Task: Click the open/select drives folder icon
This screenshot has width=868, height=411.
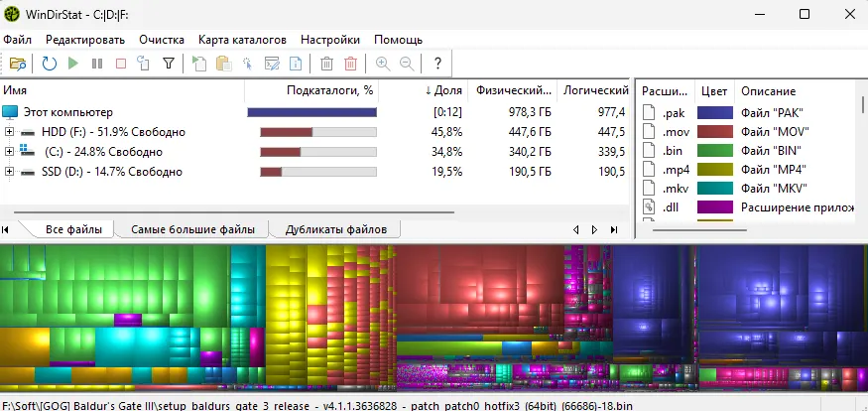Action: 18,64
